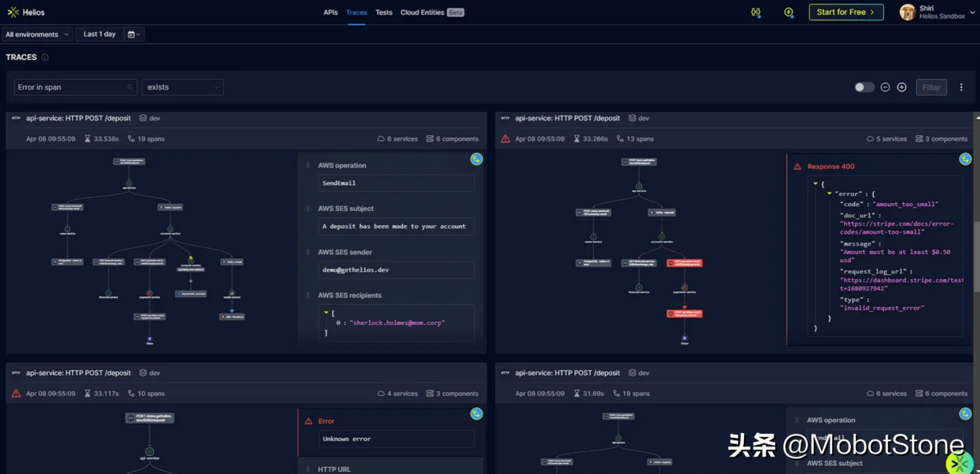Open the Cloud Entities tab

click(432, 12)
